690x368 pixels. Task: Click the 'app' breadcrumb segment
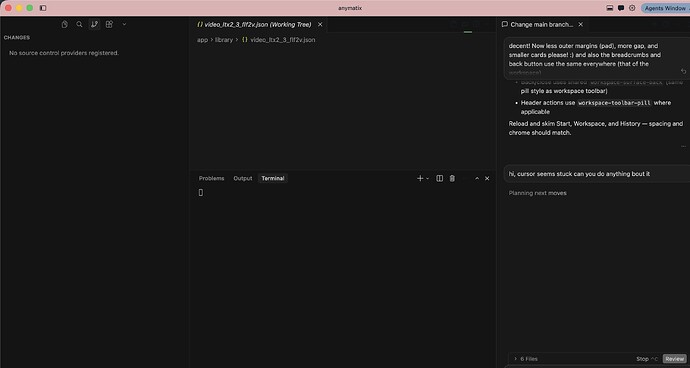click(202, 40)
